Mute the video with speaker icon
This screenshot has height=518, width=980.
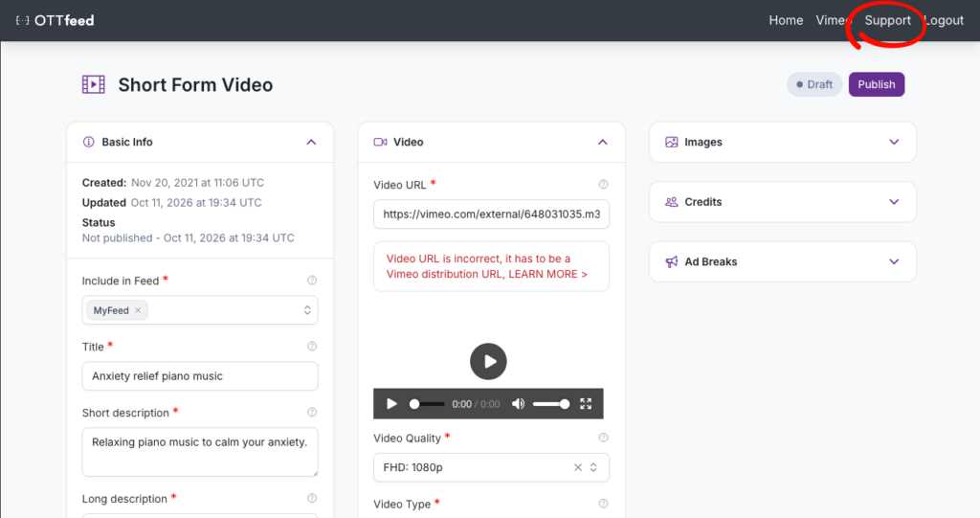pyautogui.click(x=518, y=404)
